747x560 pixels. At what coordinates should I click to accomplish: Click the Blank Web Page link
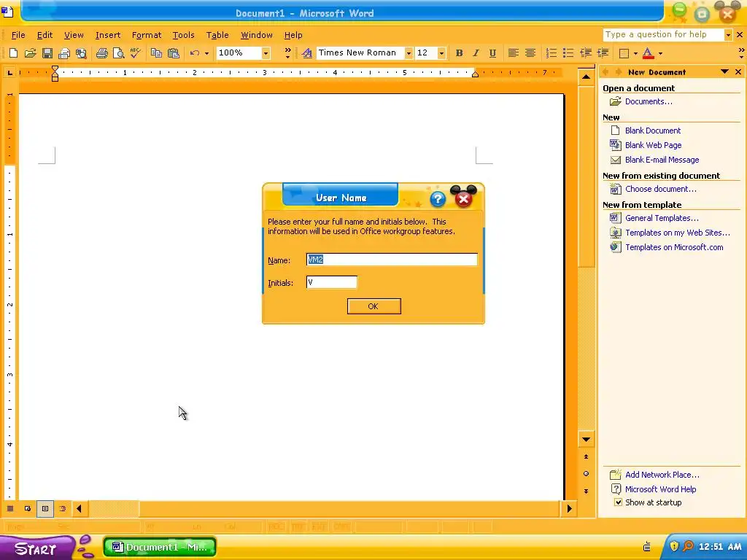pos(653,145)
